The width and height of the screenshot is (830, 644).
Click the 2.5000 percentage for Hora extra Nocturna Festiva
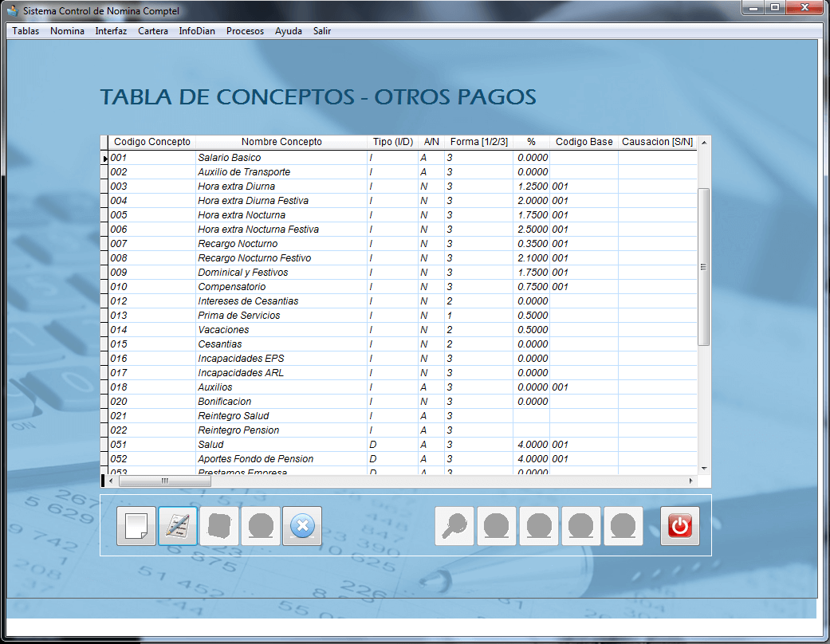pyautogui.click(x=532, y=230)
